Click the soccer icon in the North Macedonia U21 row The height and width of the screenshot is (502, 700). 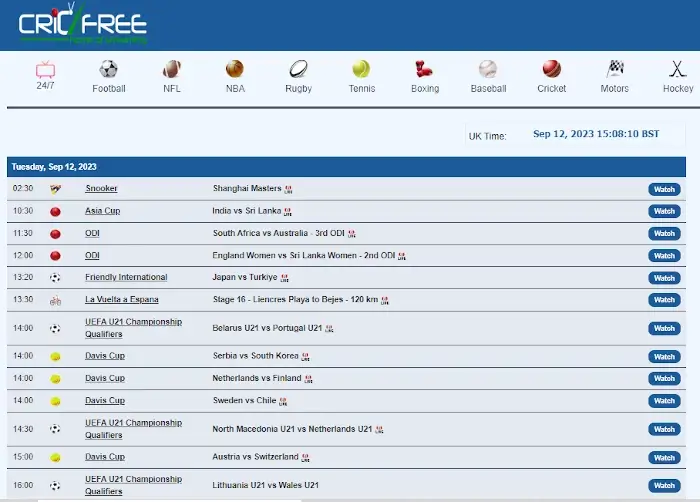click(55, 429)
